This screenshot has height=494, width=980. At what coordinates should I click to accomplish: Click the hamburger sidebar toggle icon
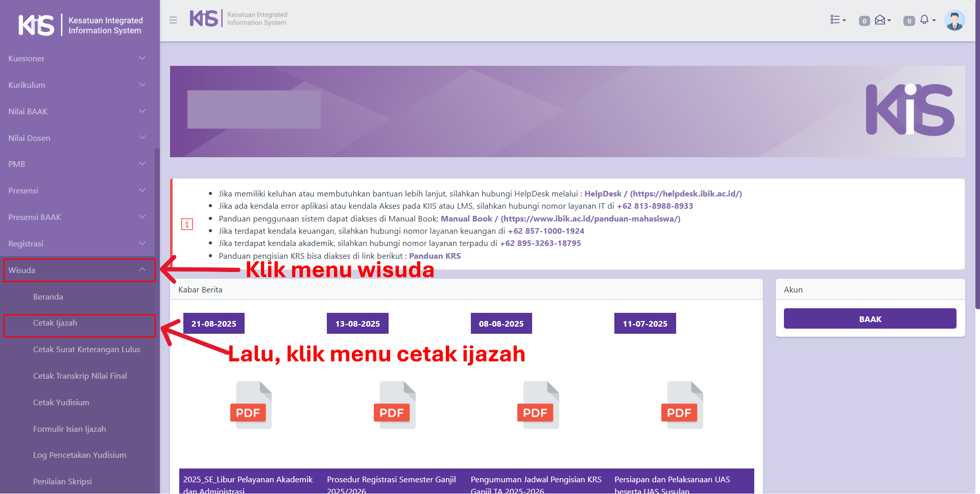point(173,20)
